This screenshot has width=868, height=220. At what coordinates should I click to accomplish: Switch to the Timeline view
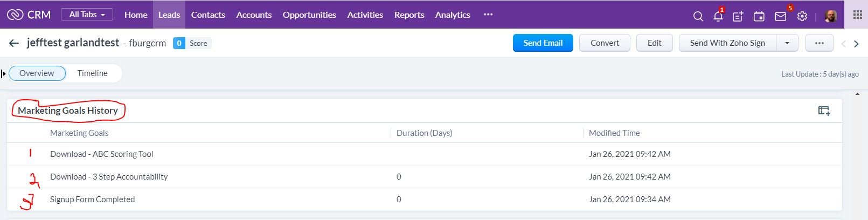pos(92,73)
